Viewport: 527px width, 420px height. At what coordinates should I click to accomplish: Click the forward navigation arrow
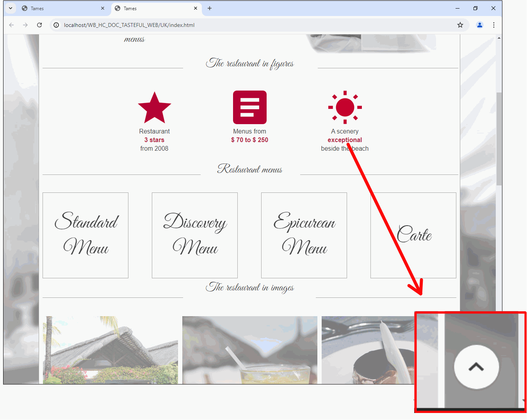coord(25,25)
